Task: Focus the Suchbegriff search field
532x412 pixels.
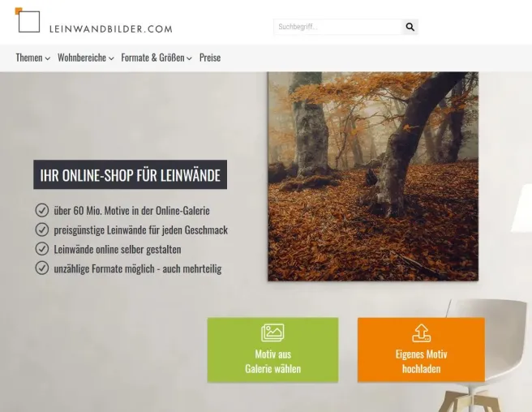Action: click(x=337, y=27)
